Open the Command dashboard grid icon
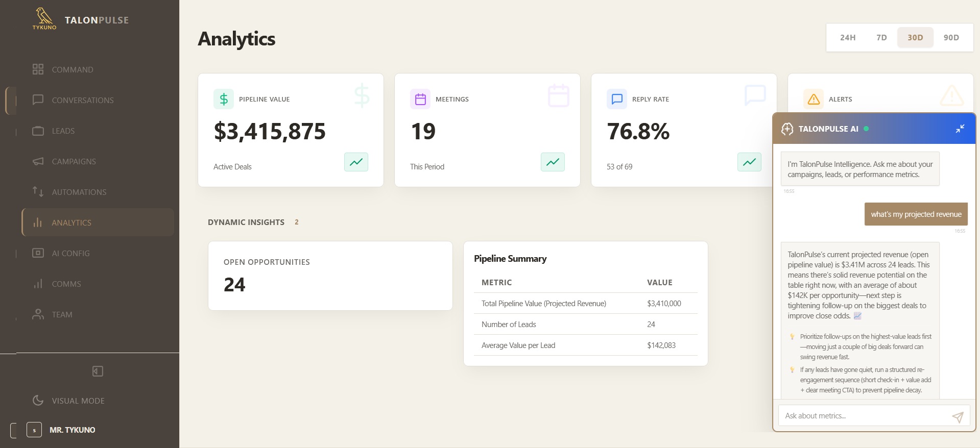The image size is (980, 448). click(x=38, y=69)
